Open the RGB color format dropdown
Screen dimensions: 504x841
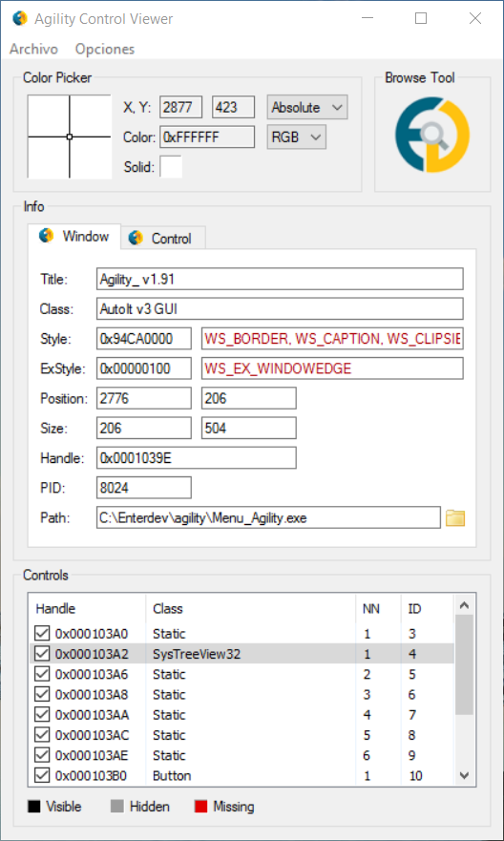click(x=297, y=137)
